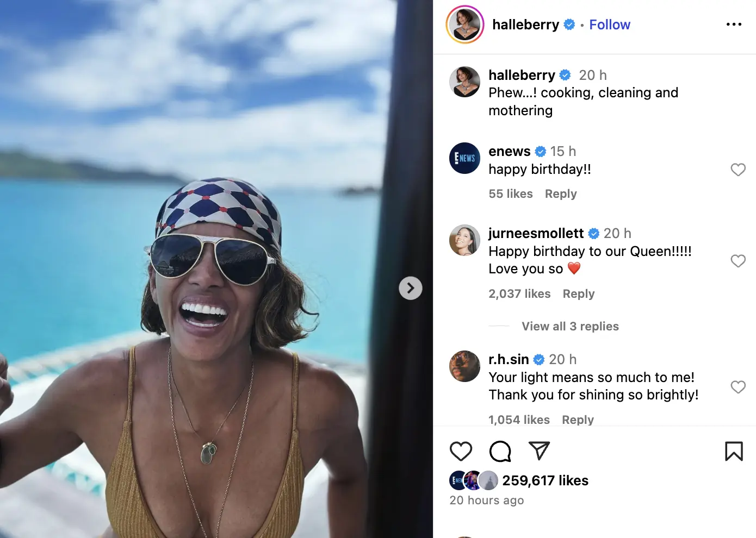The image size is (756, 538).
Task: View halleberry's story from header avatar
Action: [465, 24]
